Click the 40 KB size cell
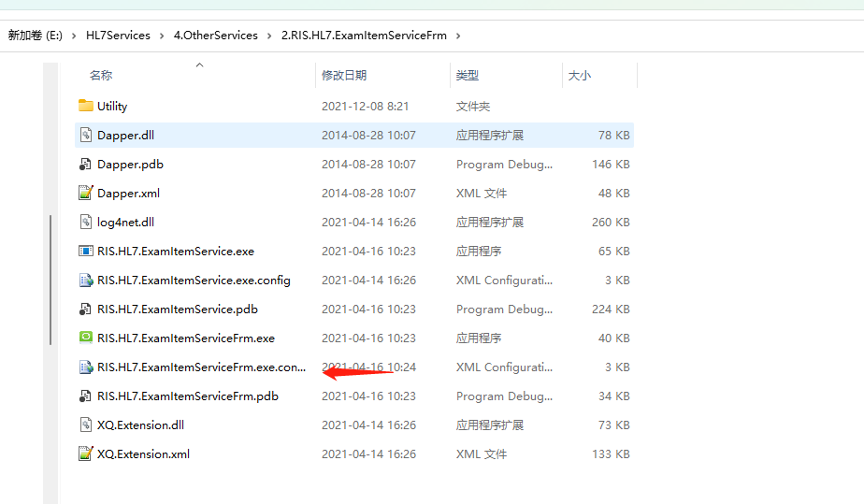864x504 pixels. click(x=613, y=338)
